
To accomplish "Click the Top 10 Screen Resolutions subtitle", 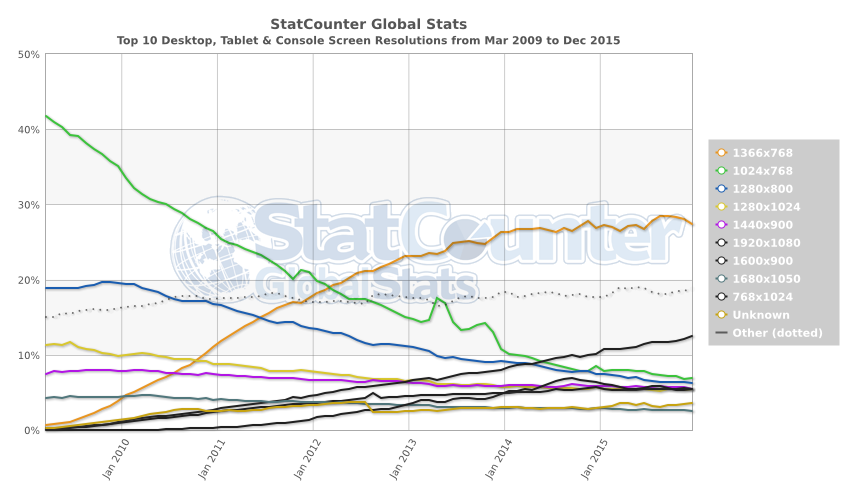I will click(x=368, y=41).
